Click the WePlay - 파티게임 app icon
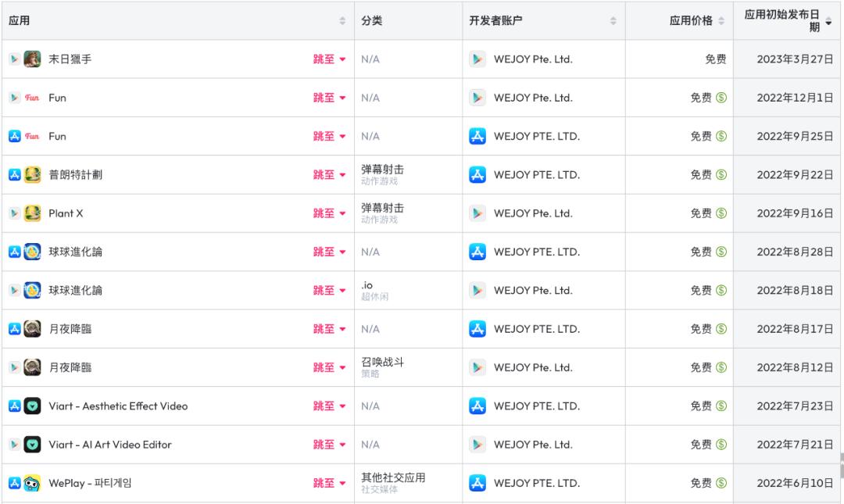844x504 pixels. [x=31, y=482]
